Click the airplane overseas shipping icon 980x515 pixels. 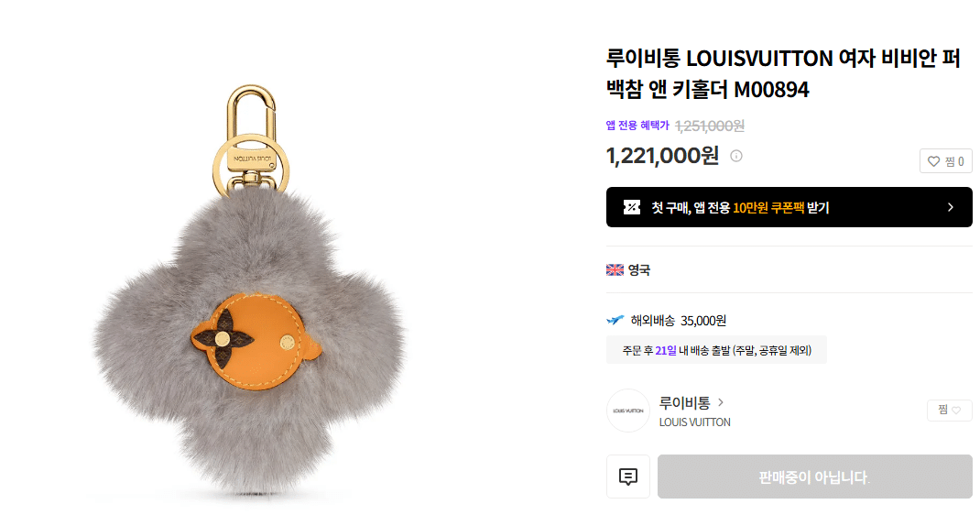615,321
